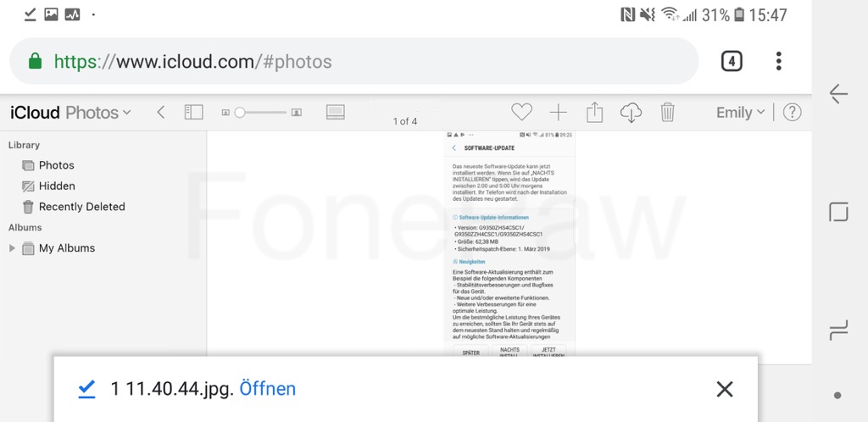Viewport: 868px width, 422px height.
Task: Click the slideshow display icon
Action: click(x=336, y=112)
